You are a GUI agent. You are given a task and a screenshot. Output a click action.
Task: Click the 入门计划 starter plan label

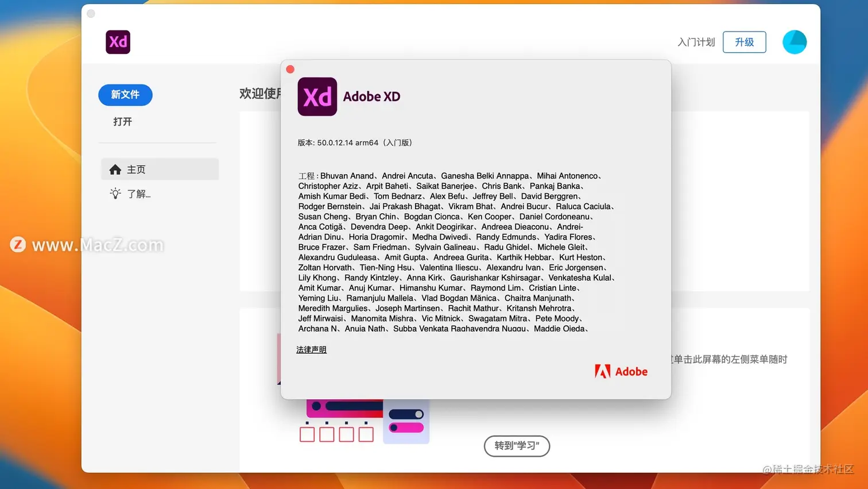[x=696, y=42]
